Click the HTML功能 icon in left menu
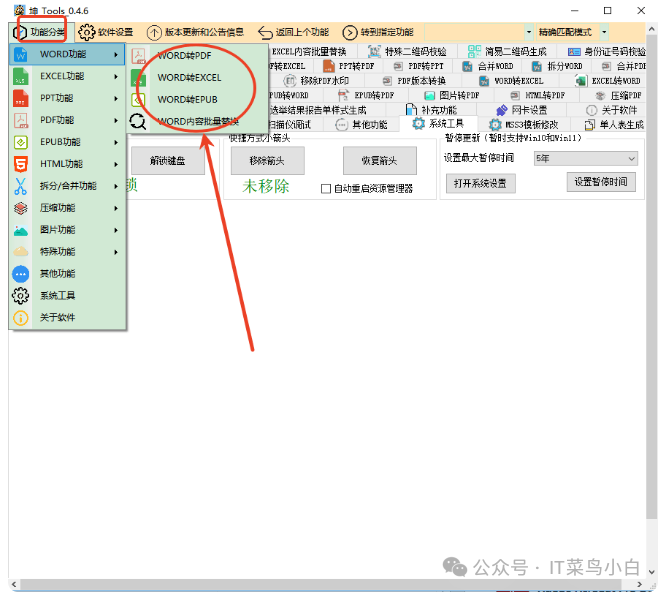The width and height of the screenshot is (662, 594). [20, 164]
